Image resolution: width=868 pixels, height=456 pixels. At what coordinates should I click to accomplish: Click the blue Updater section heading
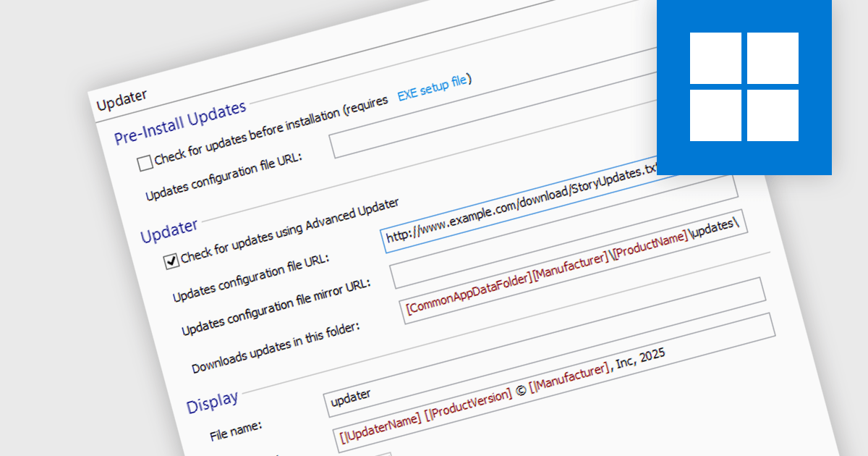pos(169,231)
